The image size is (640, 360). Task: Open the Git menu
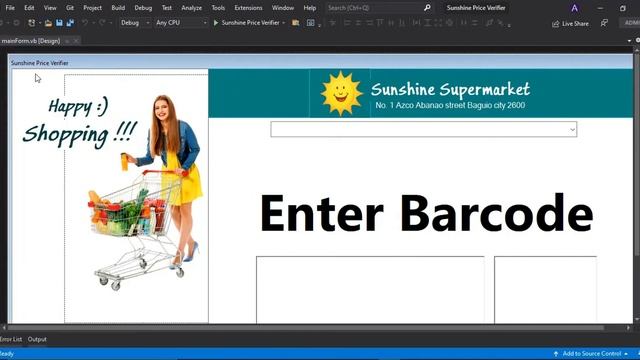pos(70,8)
